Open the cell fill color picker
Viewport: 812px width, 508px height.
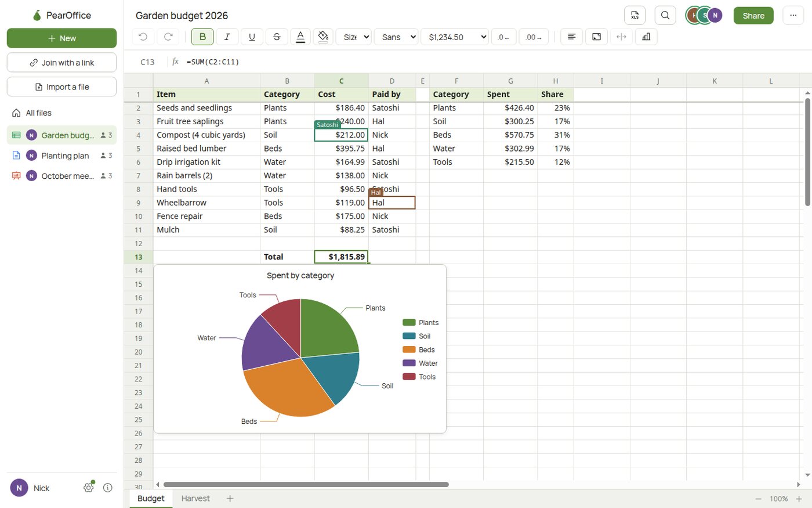pyautogui.click(x=323, y=37)
